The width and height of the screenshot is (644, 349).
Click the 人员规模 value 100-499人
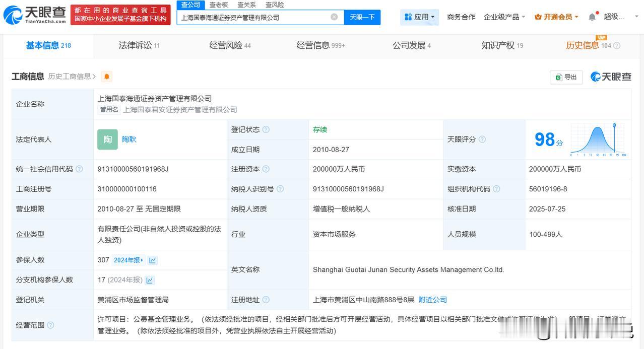(546, 234)
